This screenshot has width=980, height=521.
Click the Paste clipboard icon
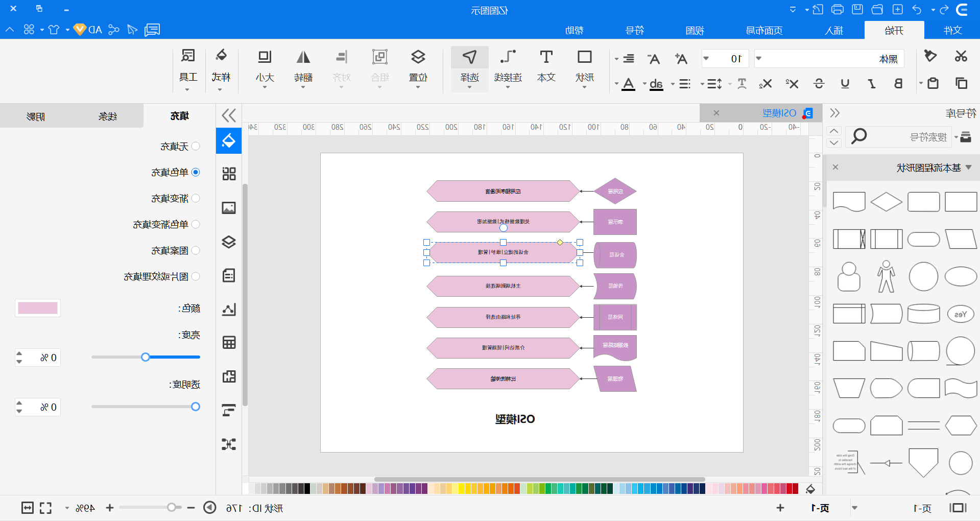pyautogui.click(x=933, y=83)
